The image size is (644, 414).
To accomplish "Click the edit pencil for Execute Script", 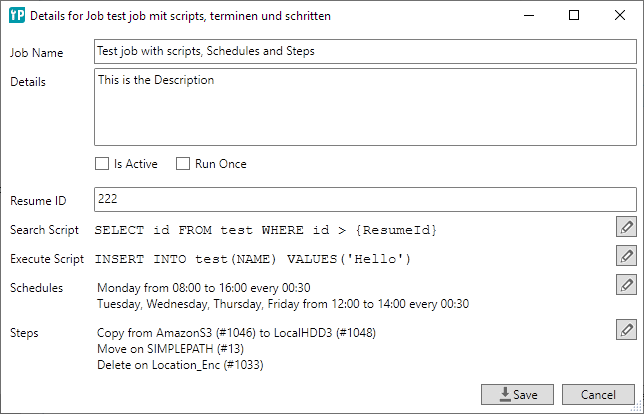I will tap(626, 256).
